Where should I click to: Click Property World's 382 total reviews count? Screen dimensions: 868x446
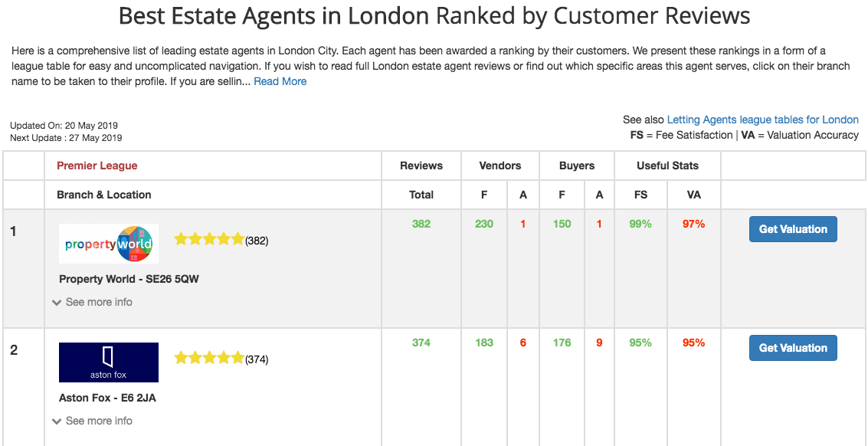421,224
